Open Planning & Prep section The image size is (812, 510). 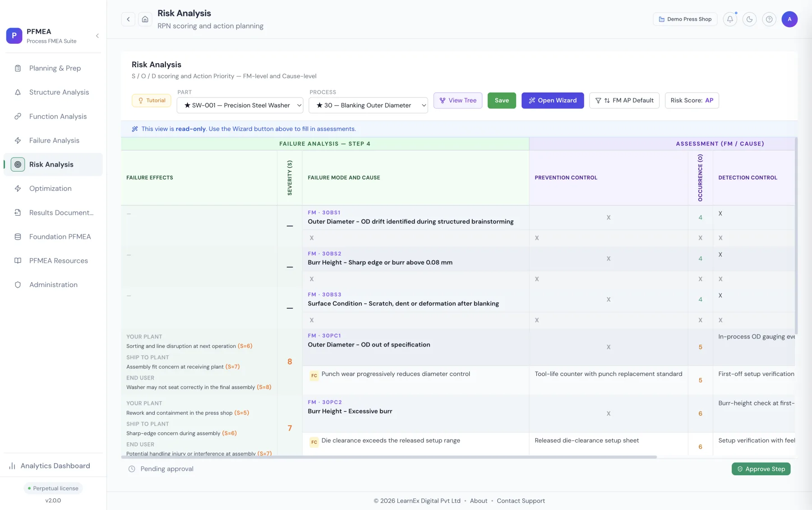(53, 68)
